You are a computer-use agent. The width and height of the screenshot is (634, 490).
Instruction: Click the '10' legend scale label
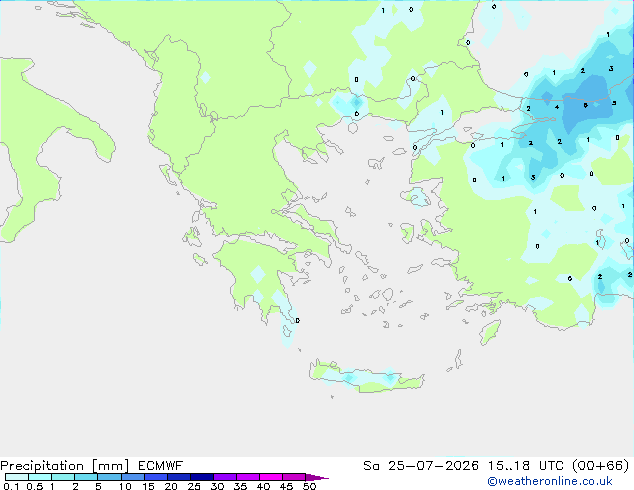click(x=125, y=486)
